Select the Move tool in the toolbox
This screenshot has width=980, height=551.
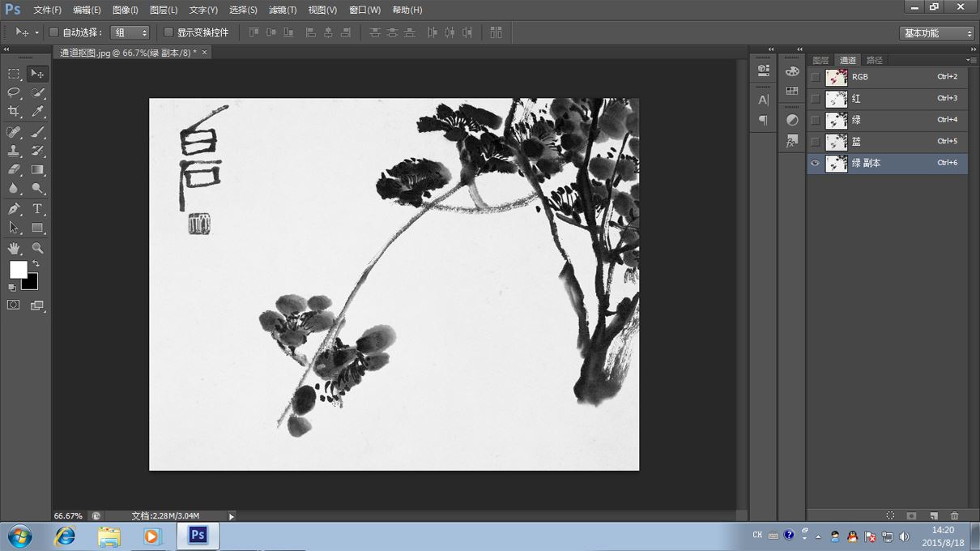(x=37, y=74)
